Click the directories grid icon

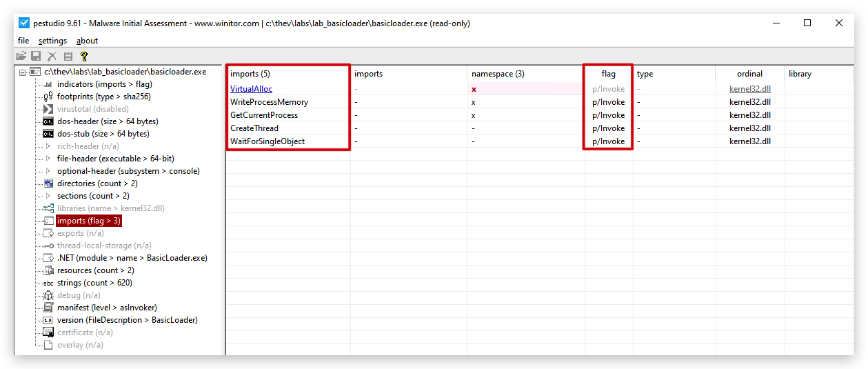click(48, 183)
